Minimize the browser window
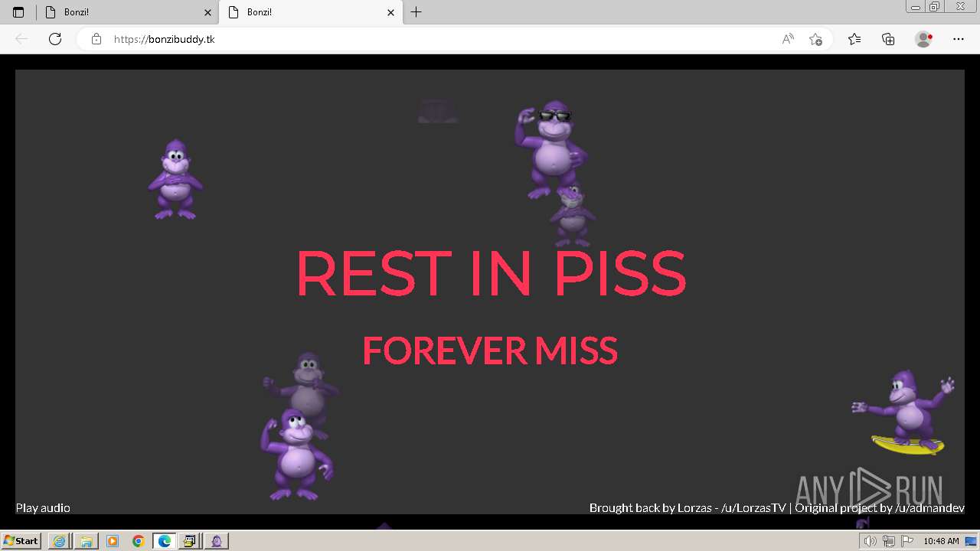980x551 pixels. coord(916,7)
